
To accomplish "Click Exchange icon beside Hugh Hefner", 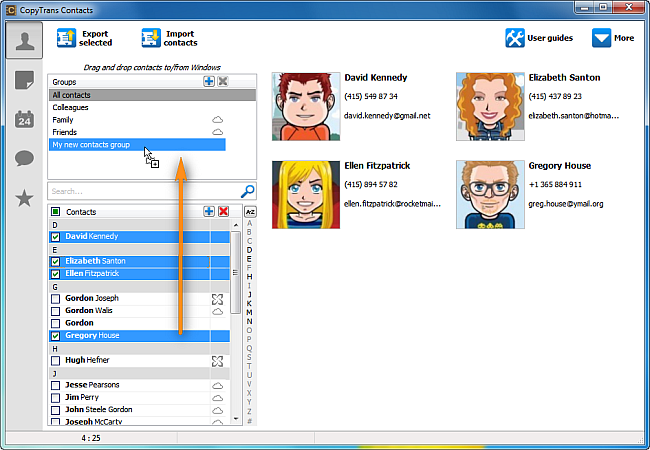I will [x=217, y=361].
